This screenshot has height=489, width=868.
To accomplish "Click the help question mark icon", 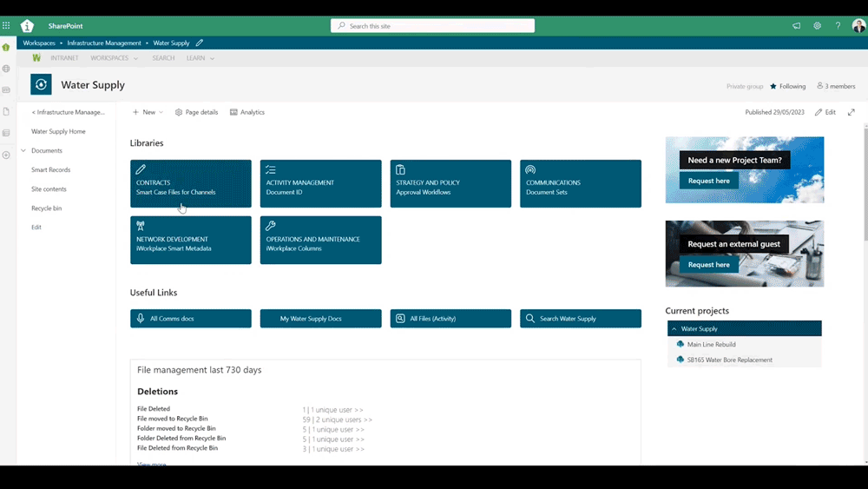I will [x=838, y=26].
